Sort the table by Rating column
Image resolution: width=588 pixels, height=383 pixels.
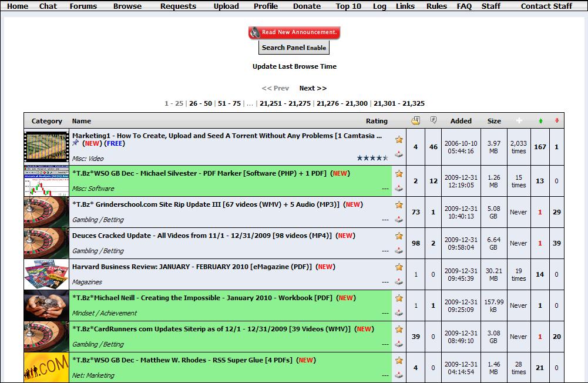(x=377, y=121)
